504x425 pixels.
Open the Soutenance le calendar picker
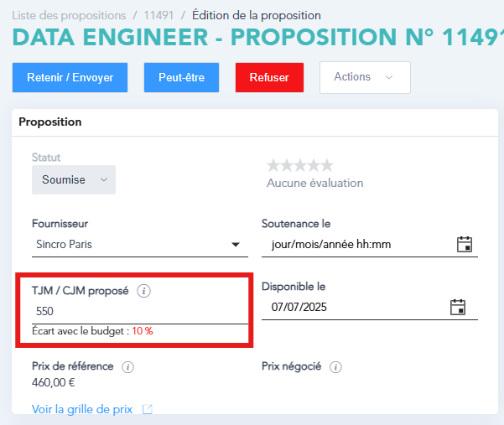pyautogui.click(x=464, y=245)
